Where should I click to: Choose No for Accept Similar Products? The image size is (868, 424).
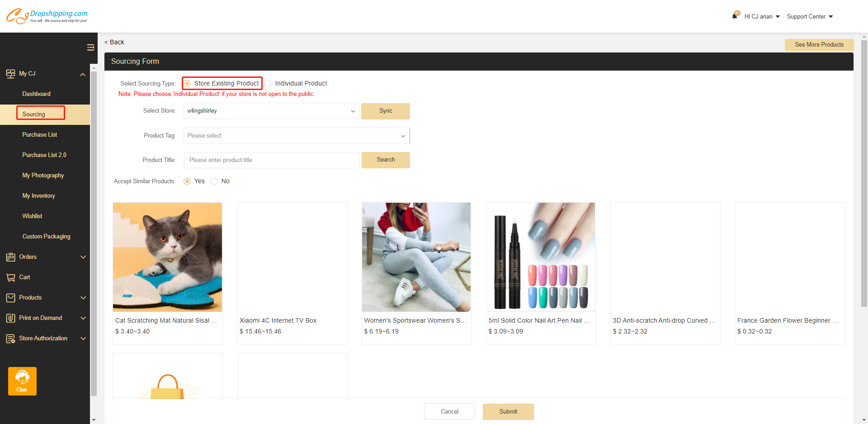(214, 181)
